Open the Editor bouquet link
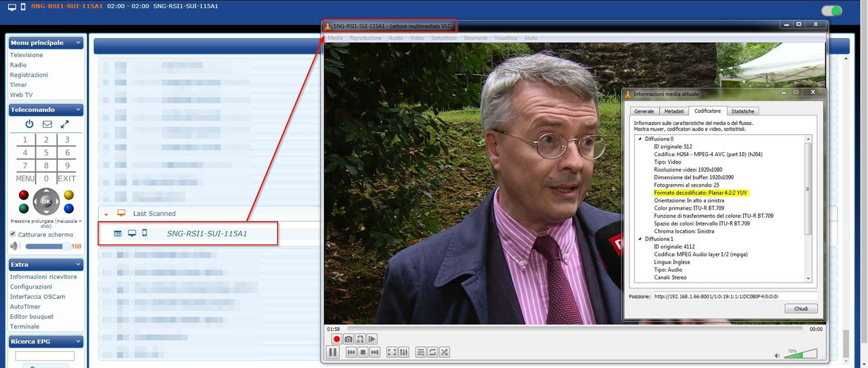This screenshot has width=868, height=368. 32,316
